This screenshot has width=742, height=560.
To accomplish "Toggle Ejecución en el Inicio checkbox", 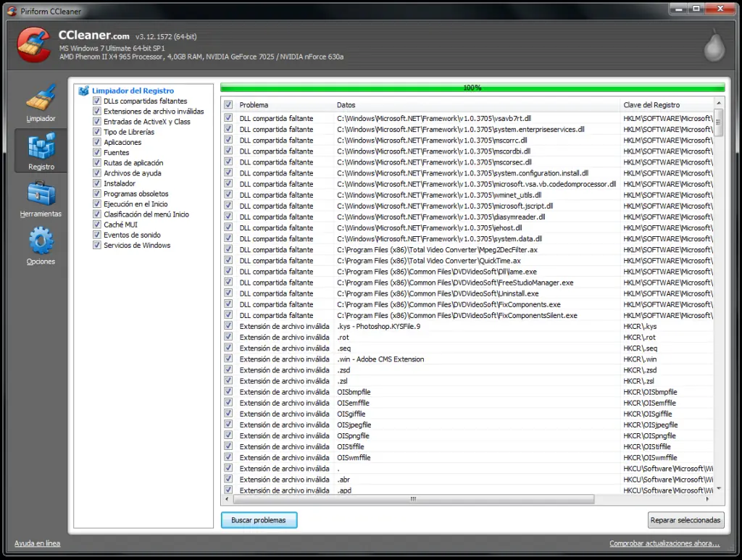I will [x=97, y=204].
